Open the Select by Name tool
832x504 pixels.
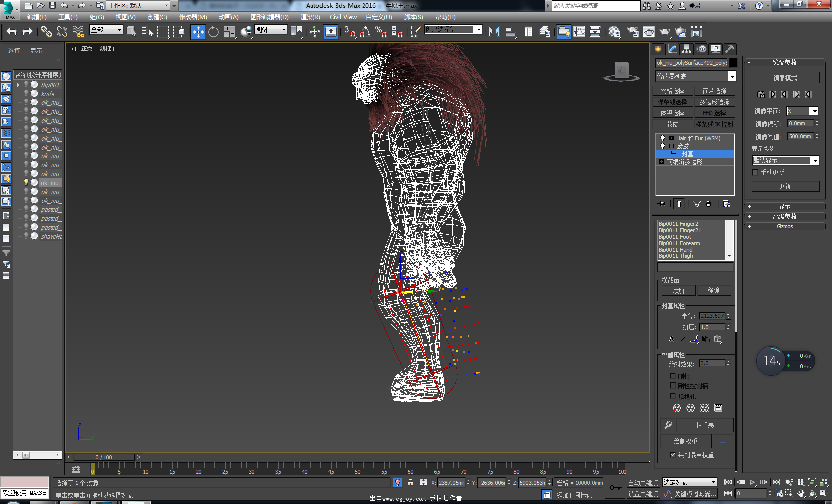pyautogui.click(x=147, y=32)
